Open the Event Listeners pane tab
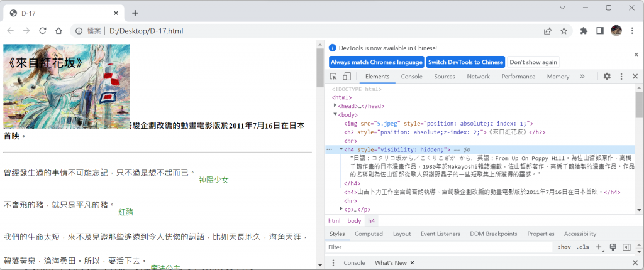 pyautogui.click(x=440, y=234)
